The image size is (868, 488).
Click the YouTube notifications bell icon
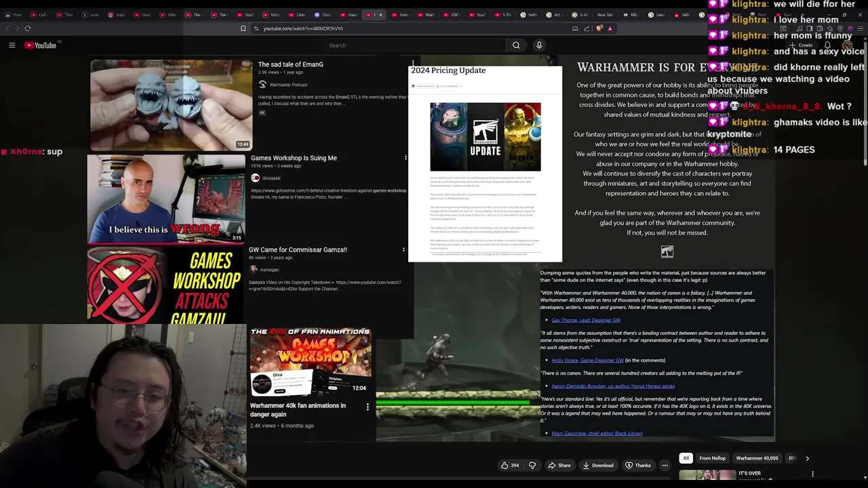tap(827, 45)
